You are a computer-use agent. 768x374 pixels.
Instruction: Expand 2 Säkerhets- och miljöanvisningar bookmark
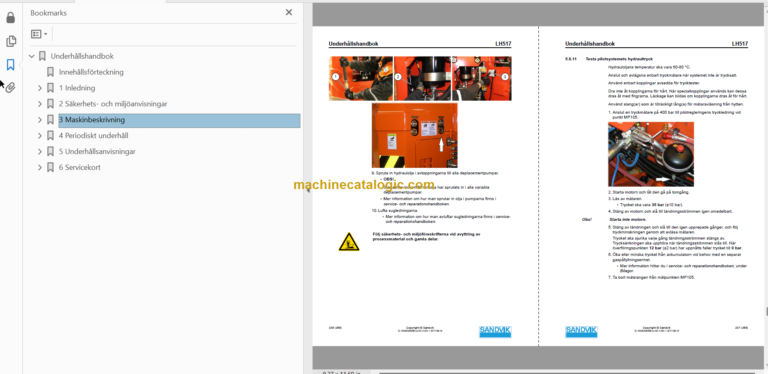[40, 104]
